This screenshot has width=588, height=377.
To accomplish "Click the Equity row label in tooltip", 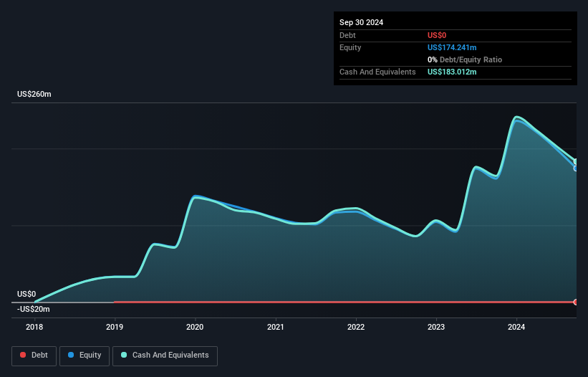I will 350,47.
